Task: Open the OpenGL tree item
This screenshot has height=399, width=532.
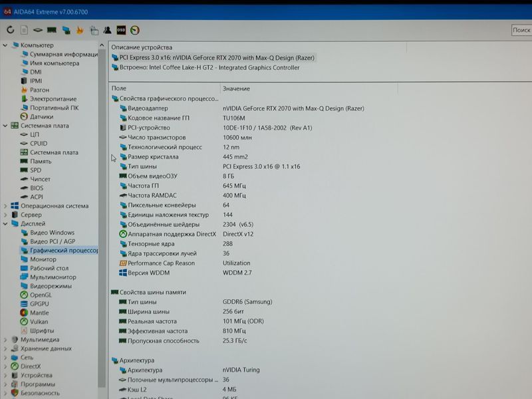Action: 36,295
